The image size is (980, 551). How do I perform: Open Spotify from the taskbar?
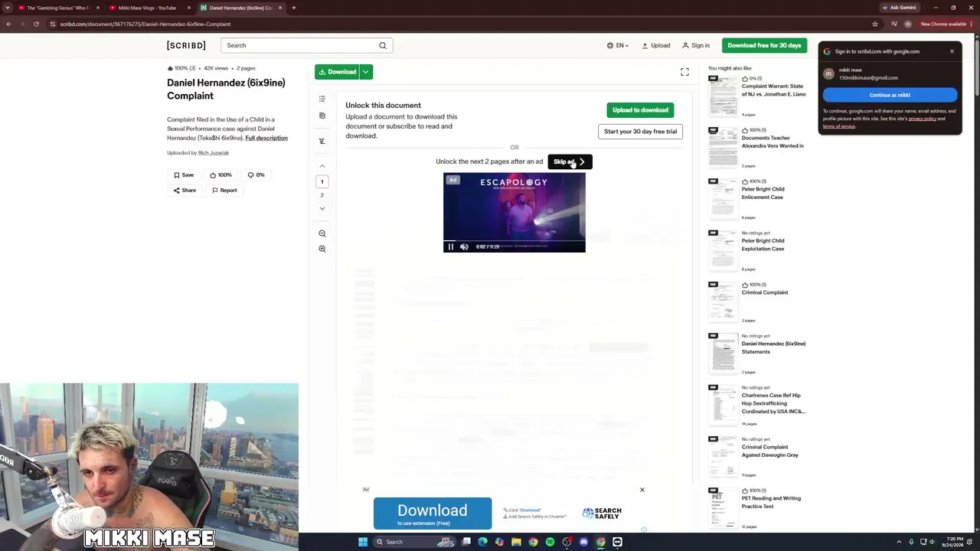(x=550, y=542)
